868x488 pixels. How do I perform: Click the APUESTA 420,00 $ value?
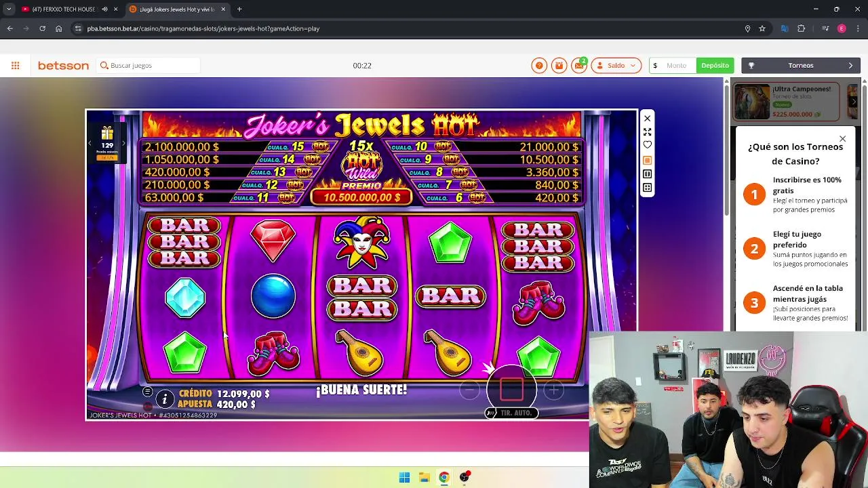click(236, 405)
